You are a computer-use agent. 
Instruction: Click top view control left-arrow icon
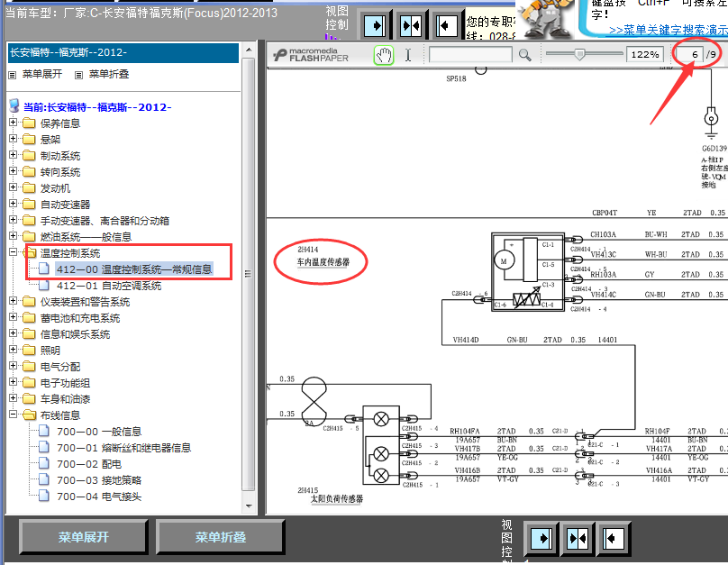click(x=447, y=25)
